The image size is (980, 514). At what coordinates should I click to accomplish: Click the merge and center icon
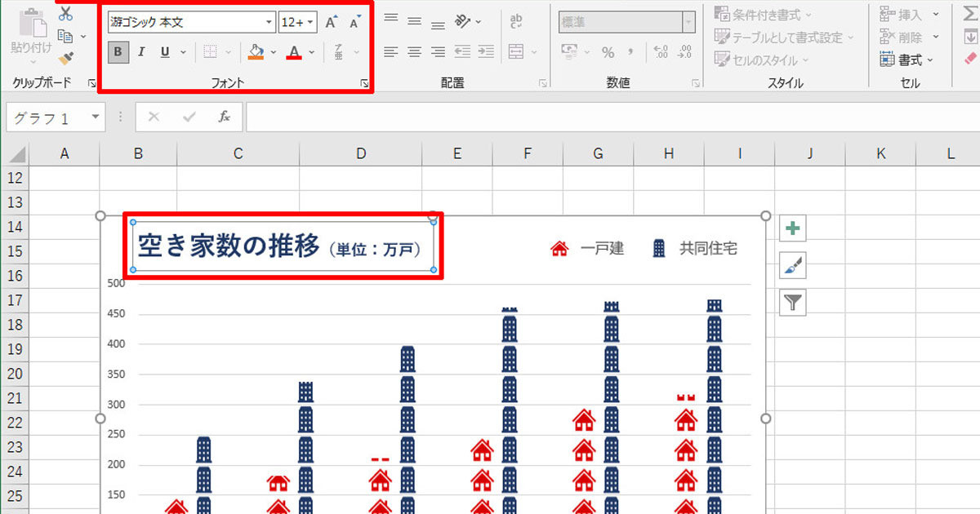click(516, 52)
